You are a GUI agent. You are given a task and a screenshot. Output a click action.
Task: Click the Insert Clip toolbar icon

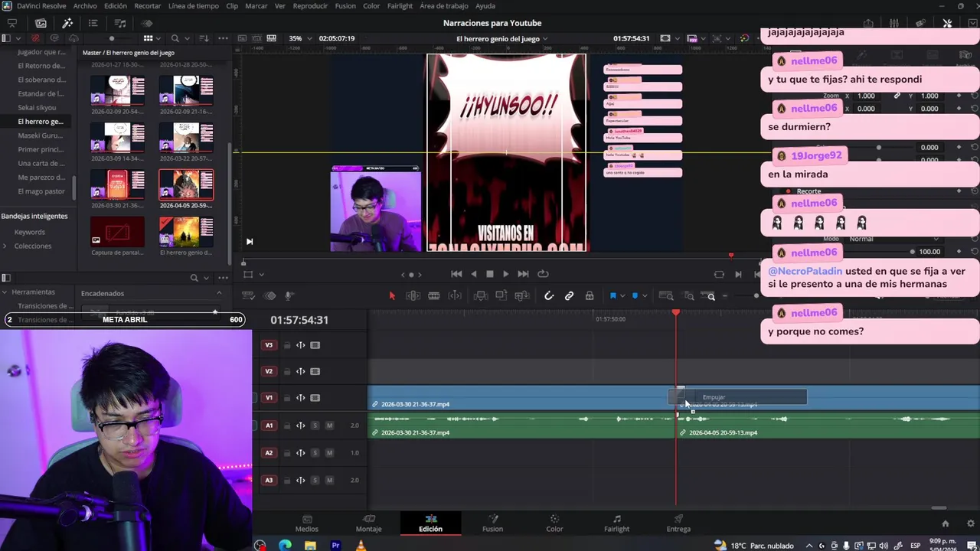pyautogui.click(x=479, y=296)
